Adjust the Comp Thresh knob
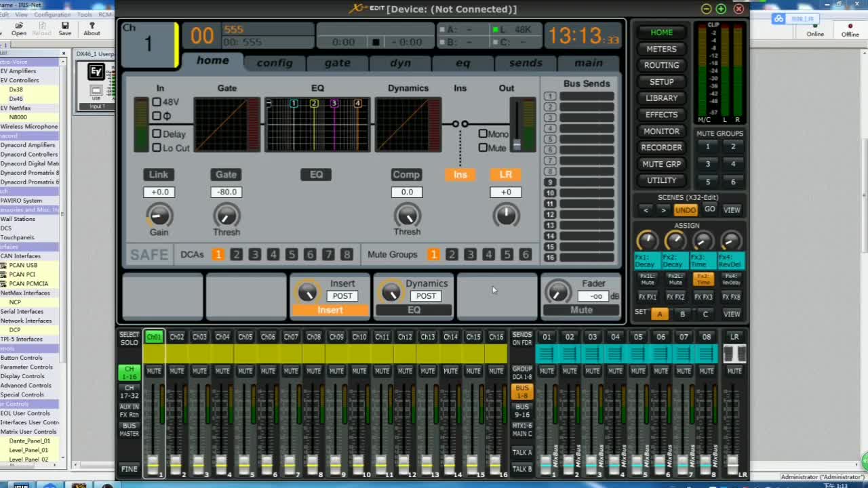This screenshot has height=488, width=868. 407,216
